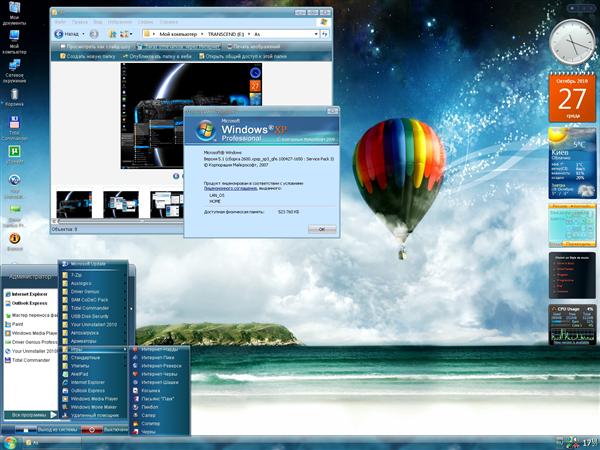Click the filmstrip horizontal scrollbar
The image size is (600, 450).
119,222
